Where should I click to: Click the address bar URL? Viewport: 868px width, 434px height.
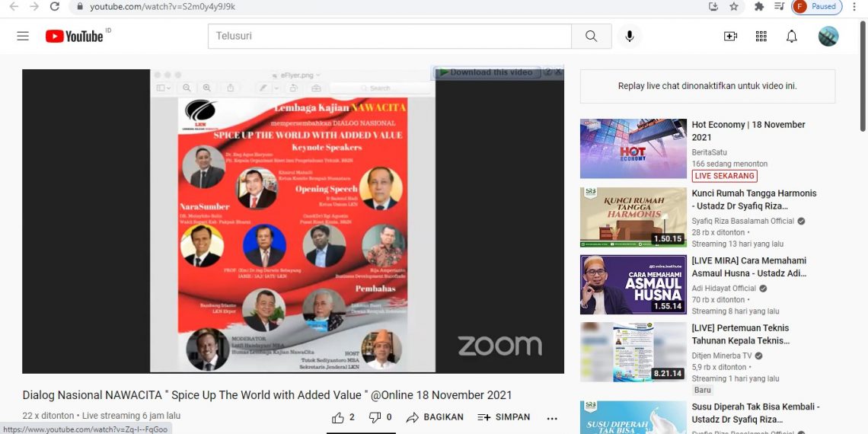click(163, 7)
